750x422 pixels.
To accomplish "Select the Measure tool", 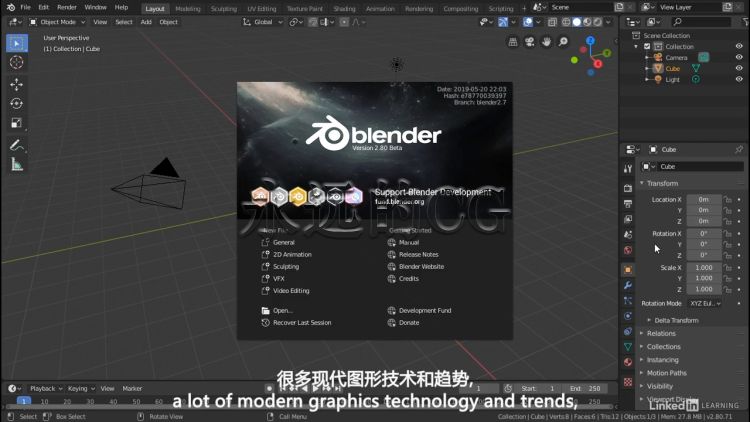I will click(x=17, y=165).
